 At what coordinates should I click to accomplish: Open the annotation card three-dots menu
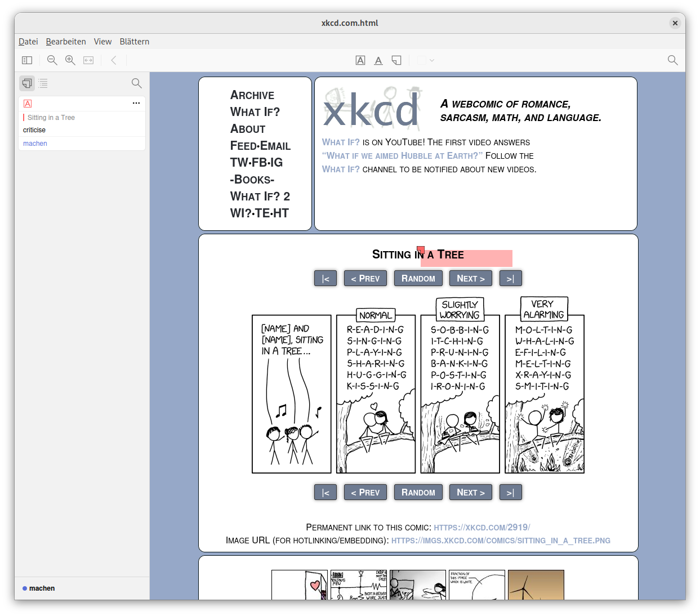(x=136, y=103)
